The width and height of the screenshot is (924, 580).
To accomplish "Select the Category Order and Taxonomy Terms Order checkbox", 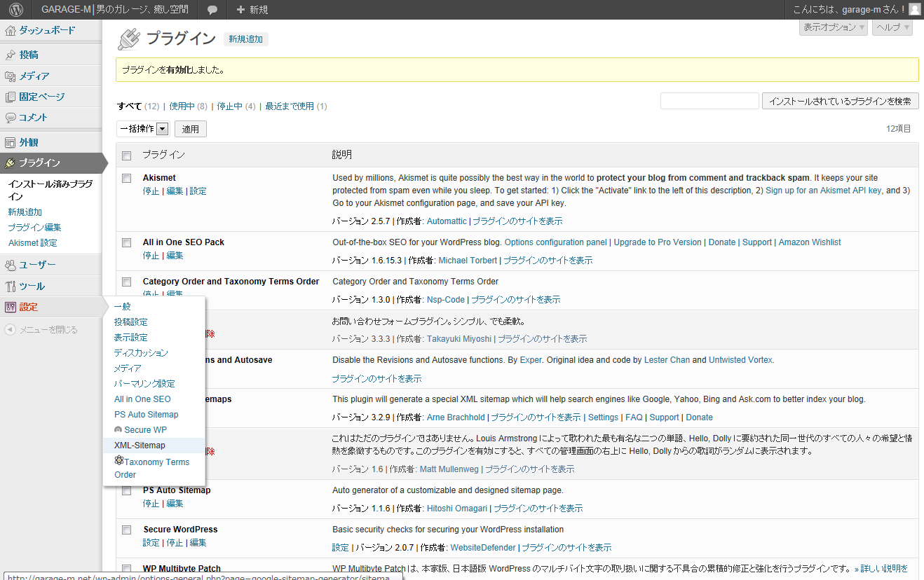I will tap(127, 282).
